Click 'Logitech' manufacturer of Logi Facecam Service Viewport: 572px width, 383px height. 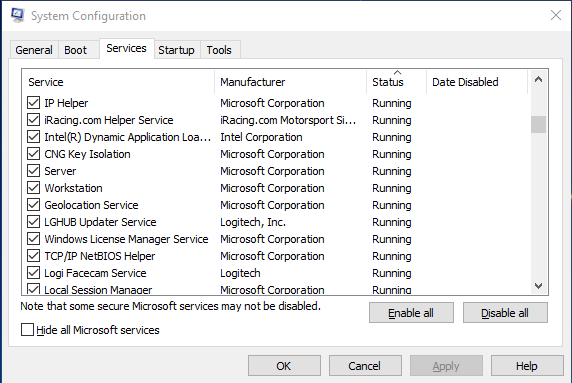(240, 273)
